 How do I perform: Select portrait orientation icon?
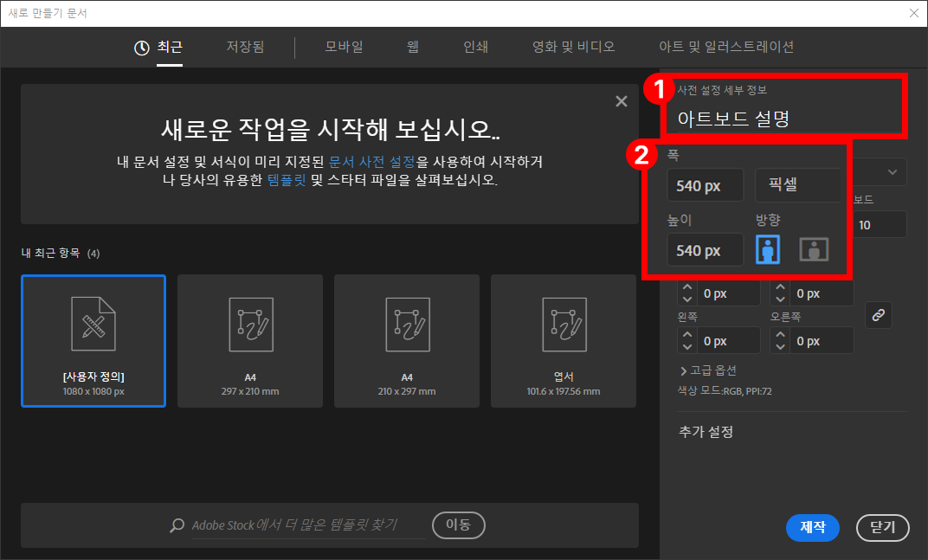click(768, 250)
